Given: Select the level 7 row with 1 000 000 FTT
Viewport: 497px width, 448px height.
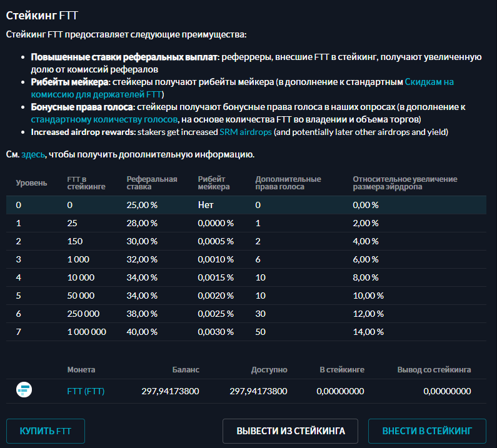Looking at the screenshot, I should click(x=246, y=332).
